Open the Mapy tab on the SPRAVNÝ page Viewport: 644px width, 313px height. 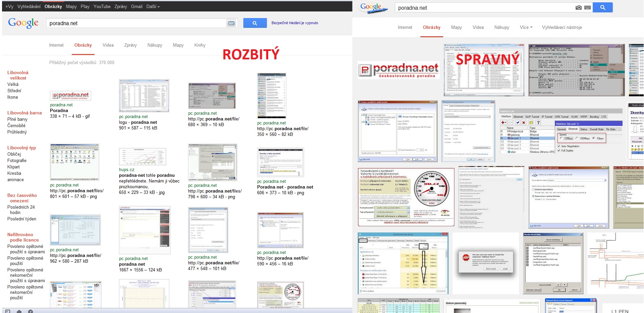pos(456,27)
